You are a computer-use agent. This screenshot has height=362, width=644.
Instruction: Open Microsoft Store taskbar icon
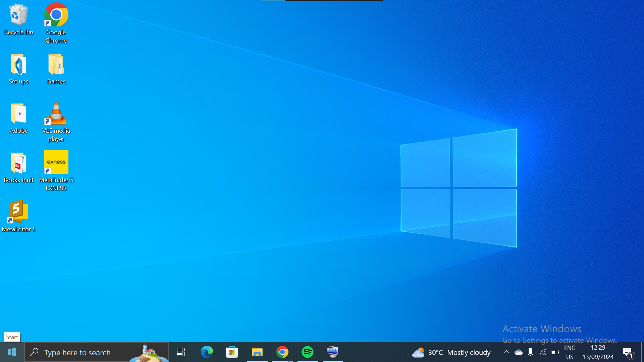point(232,352)
